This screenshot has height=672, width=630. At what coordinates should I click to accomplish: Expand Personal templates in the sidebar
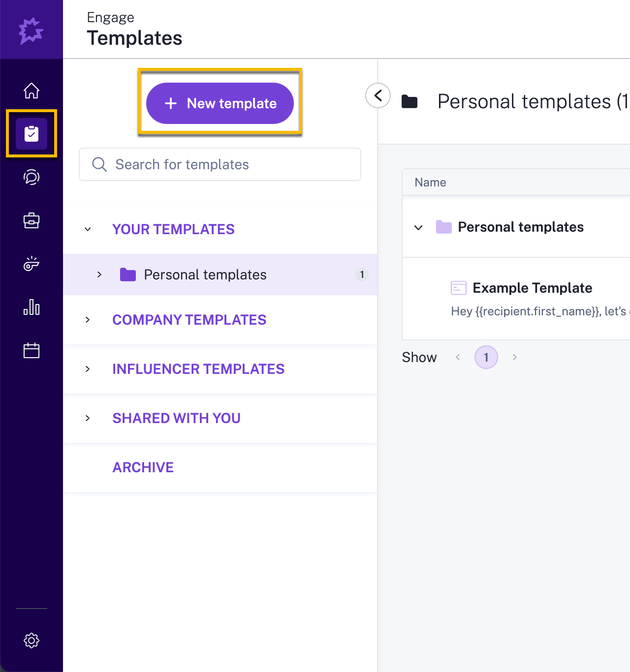coord(99,275)
